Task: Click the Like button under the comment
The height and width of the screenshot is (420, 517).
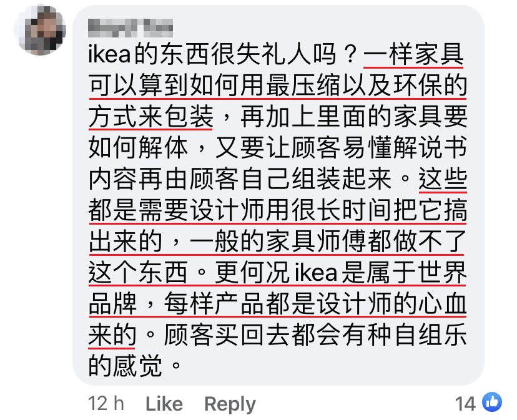Action: 164,404
